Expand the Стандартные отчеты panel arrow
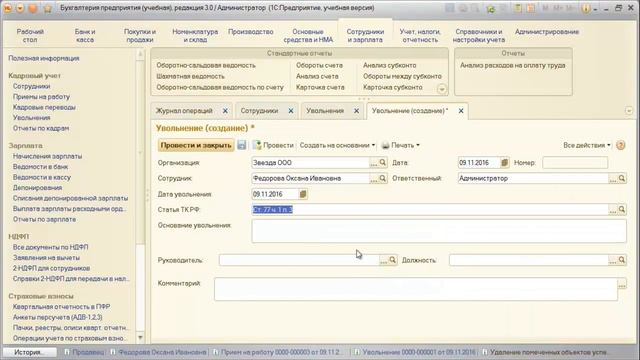This screenshot has height=360, width=640. [x=442, y=89]
